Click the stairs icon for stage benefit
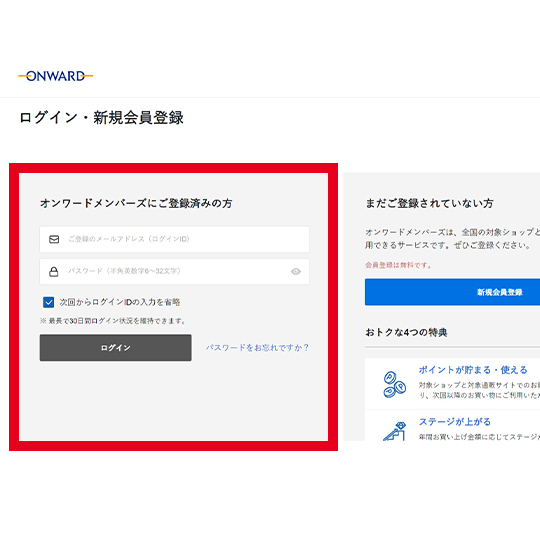Screen dimensions: 540x540 (394, 431)
